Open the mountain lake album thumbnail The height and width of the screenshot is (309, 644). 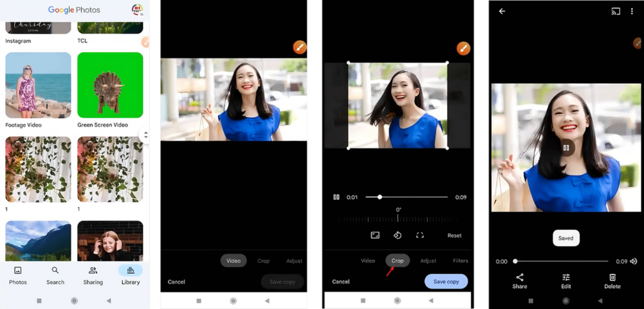coord(38,241)
